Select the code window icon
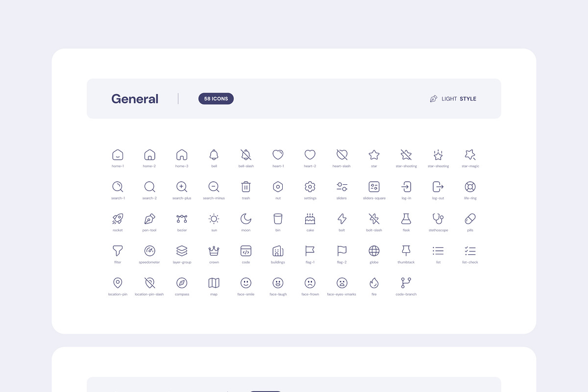The width and height of the screenshot is (588, 392). (246, 251)
